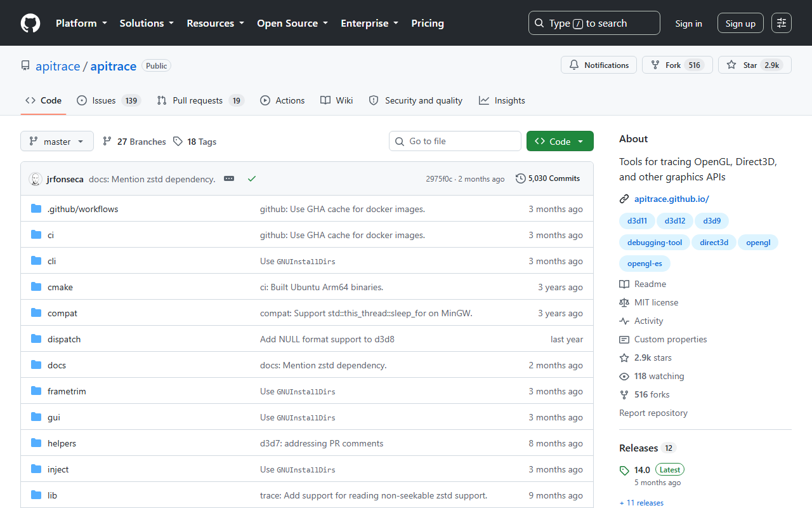
Task: Open the apitrace.github.io website link
Action: click(x=672, y=199)
